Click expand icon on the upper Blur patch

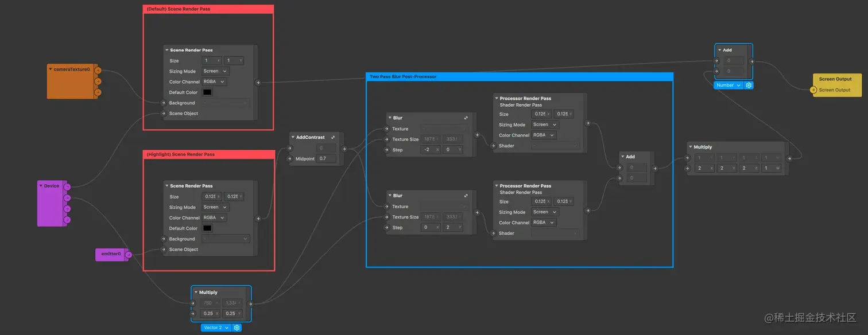point(466,118)
